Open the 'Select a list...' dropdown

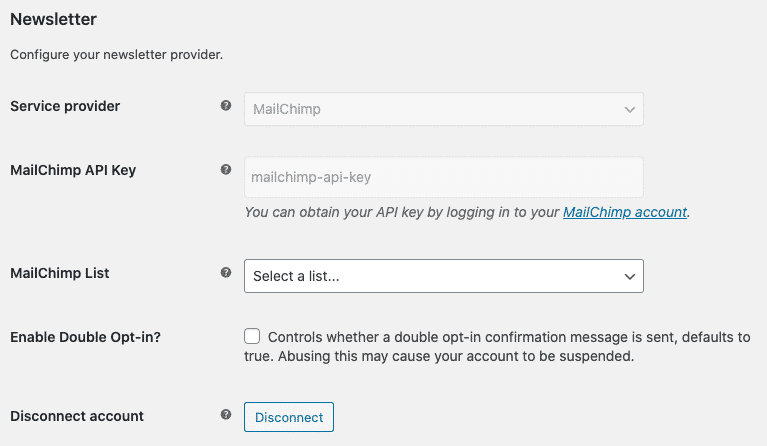444,276
